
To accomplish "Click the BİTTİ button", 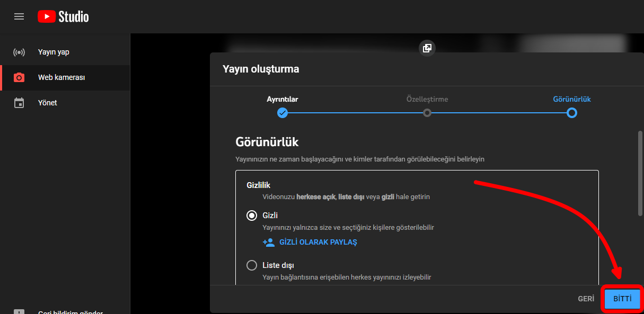I will click(621, 298).
